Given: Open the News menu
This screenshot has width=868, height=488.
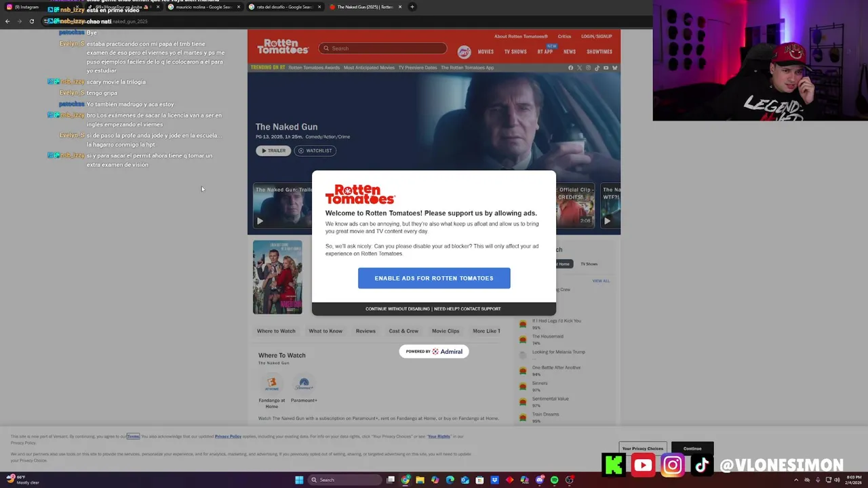Looking at the screenshot, I should [x=570, y=52].
